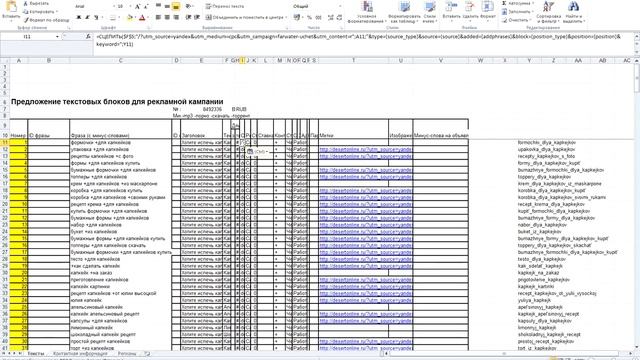640x360 pixels.
Task: Click Merge and Center (Объединить и поместить в центре)
Action: [244, 18]
